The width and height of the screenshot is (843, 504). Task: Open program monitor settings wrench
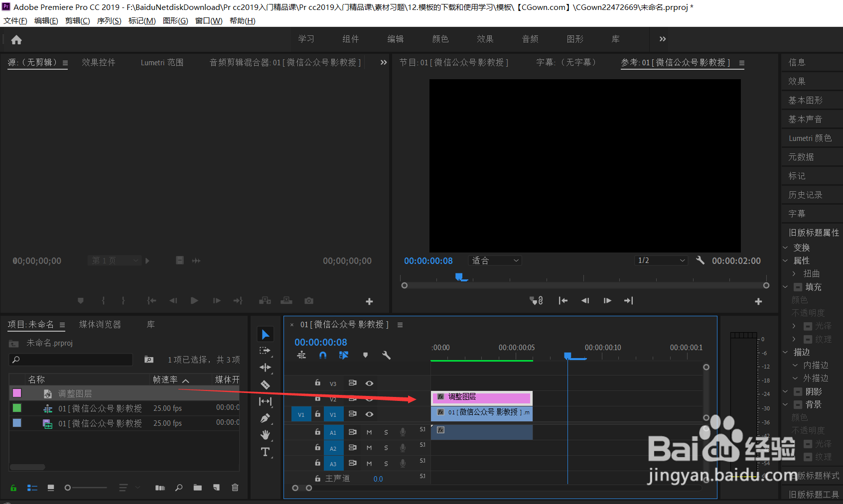tap(700, 260)
